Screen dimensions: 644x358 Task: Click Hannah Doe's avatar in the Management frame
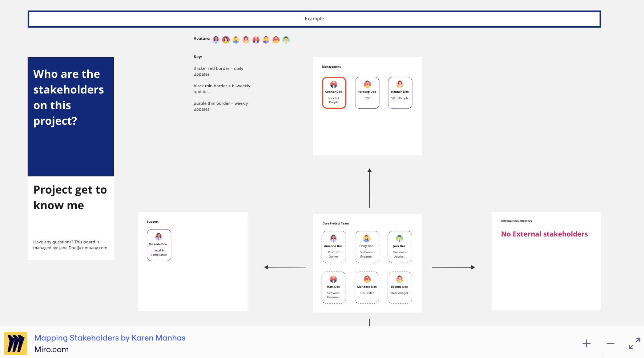tap(400, 84)
